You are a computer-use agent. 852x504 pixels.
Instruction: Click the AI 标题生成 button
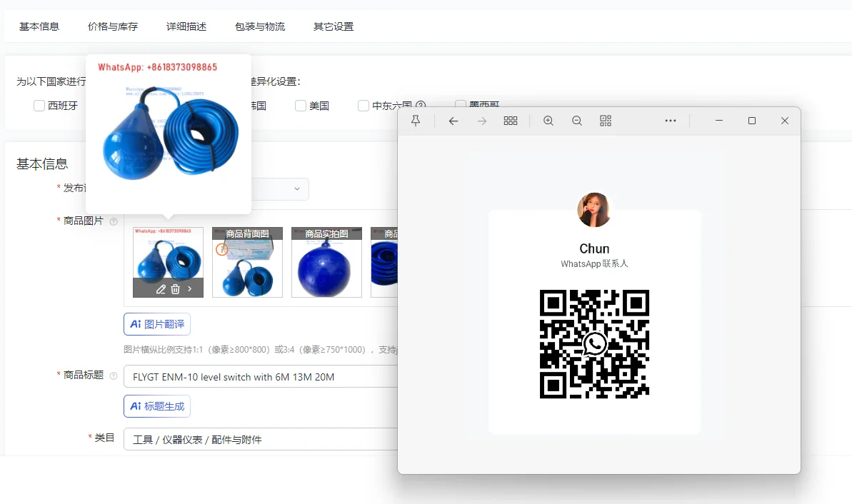click(x=157, y=406)
